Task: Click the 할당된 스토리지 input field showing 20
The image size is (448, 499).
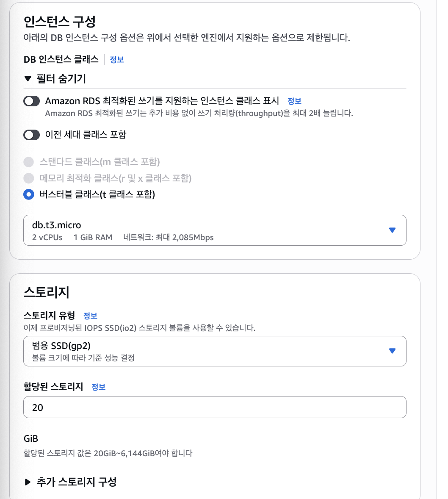Action: point(215,407)
